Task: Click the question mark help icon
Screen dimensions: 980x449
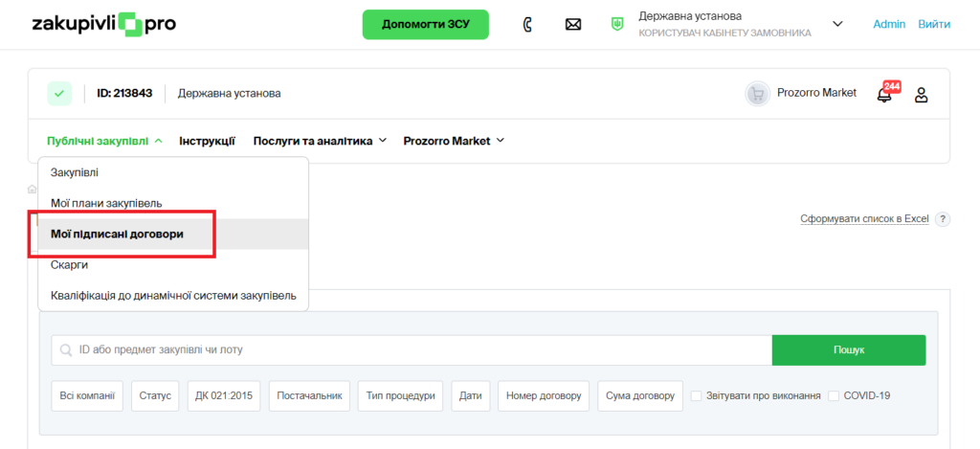Action: pos(943,219)
